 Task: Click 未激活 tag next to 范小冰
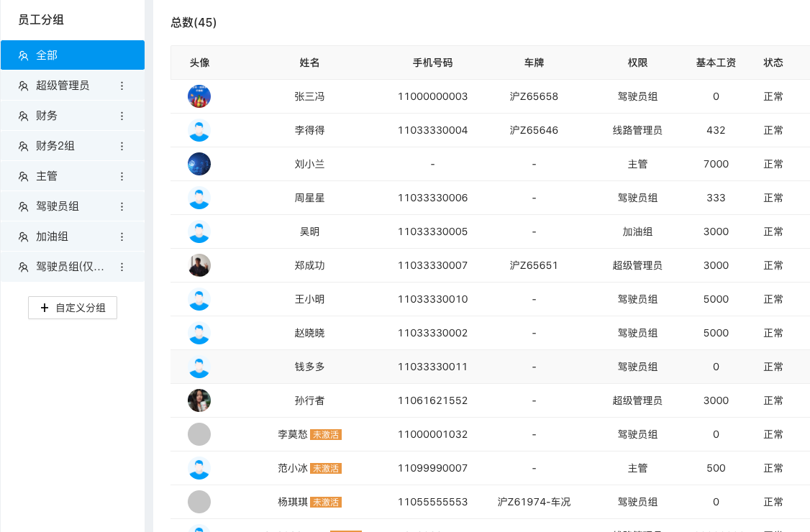(x=325, y=469)
